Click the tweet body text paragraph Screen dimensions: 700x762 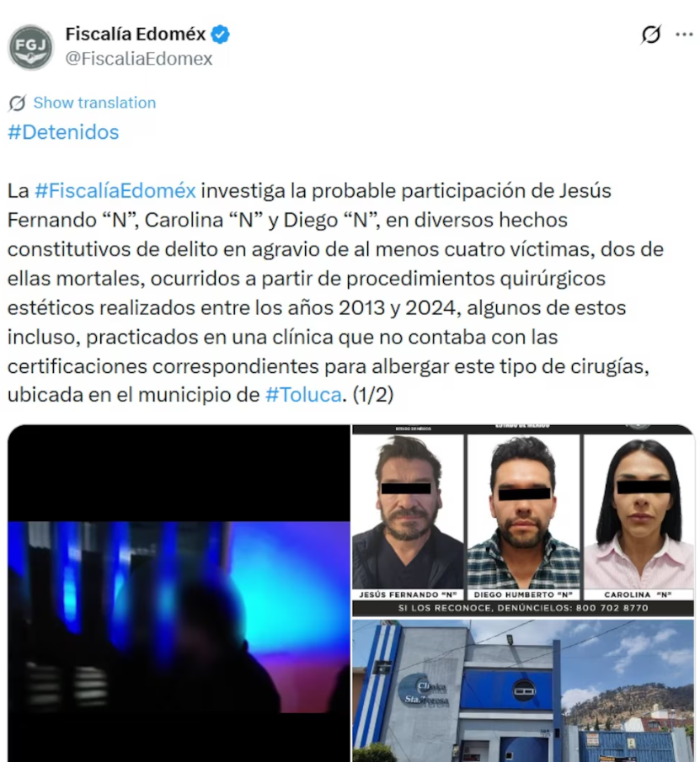pos(335,292)
